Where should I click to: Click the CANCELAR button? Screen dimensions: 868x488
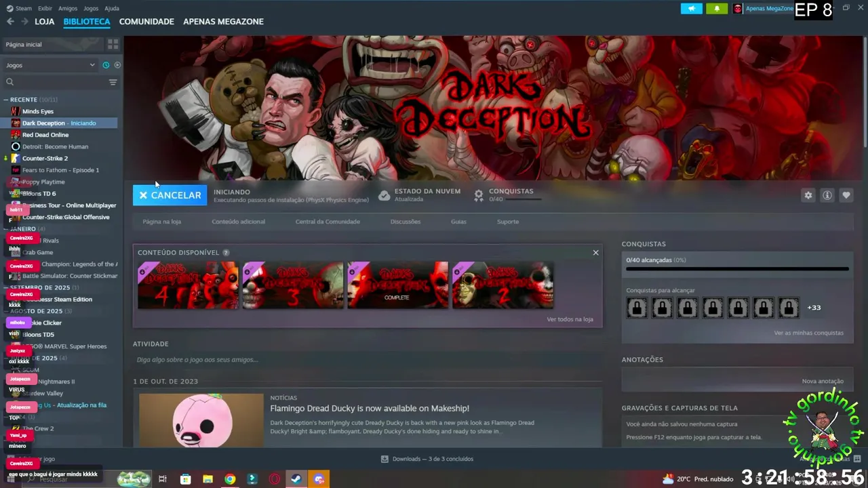pos(170,195)
